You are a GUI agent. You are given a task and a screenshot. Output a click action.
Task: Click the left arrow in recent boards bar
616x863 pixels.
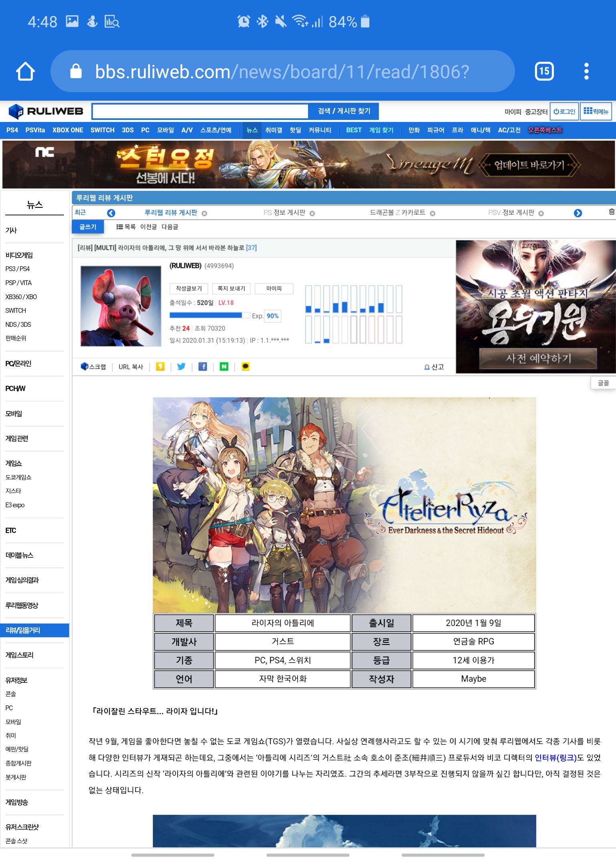pyautogui.click(x=111, y=213)
